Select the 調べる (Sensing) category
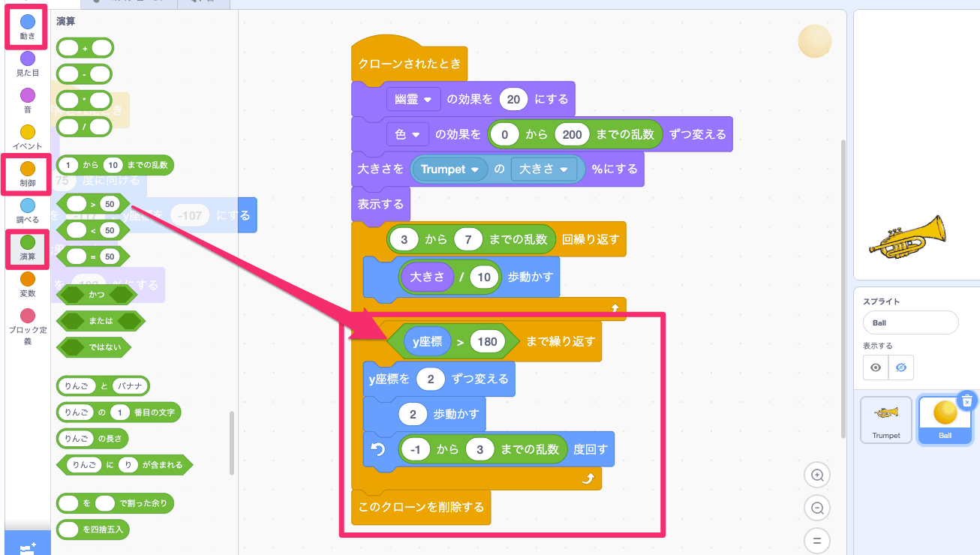Screen dimensions: 980x555 [x=26, y=210]
